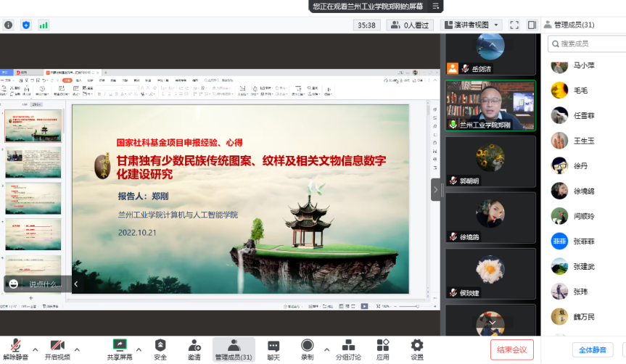Viewport: 626px width, 364px height.
Task: Collapse video strip with side arrow handle
Action: 435,190
